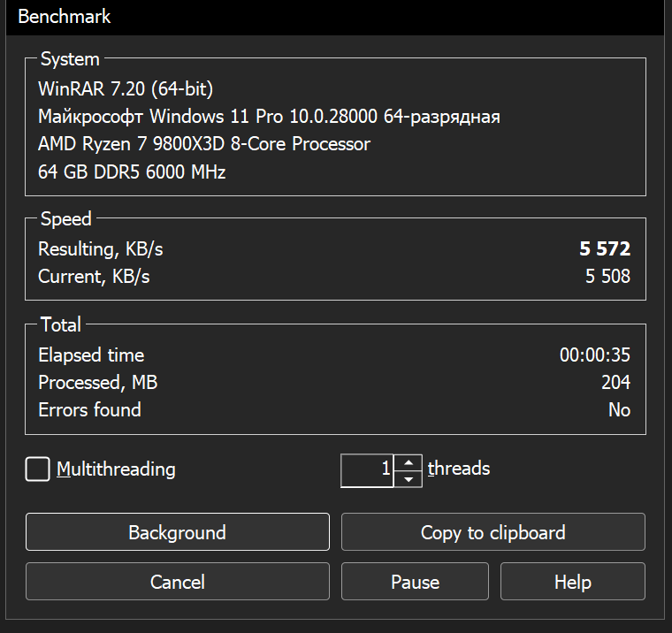Click the Current, KB/s label
This screenshot has height=633, width=672.
coord(94,277)
